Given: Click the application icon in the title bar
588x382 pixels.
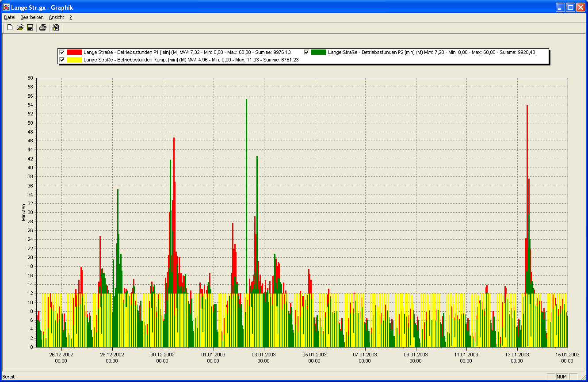Looking at the screenshot, I should click(x=6, y=7).
